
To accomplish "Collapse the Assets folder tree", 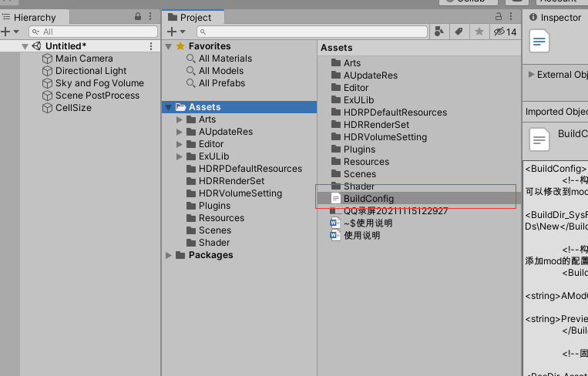I will 169,108.
